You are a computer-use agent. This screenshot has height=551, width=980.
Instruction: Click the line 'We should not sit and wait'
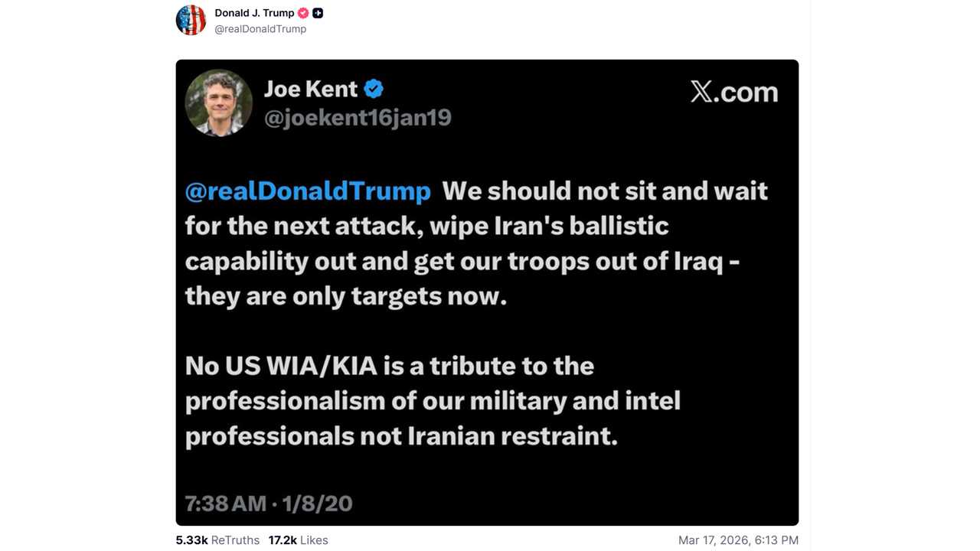(605, 191)
